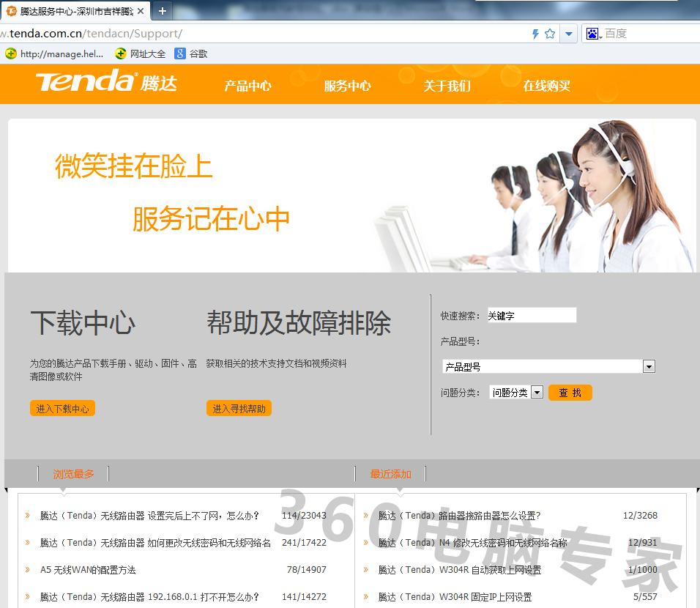Click view count 5/557
This screenshot has height=608, width=700.
pyautogui.click(x=645, y=597)
